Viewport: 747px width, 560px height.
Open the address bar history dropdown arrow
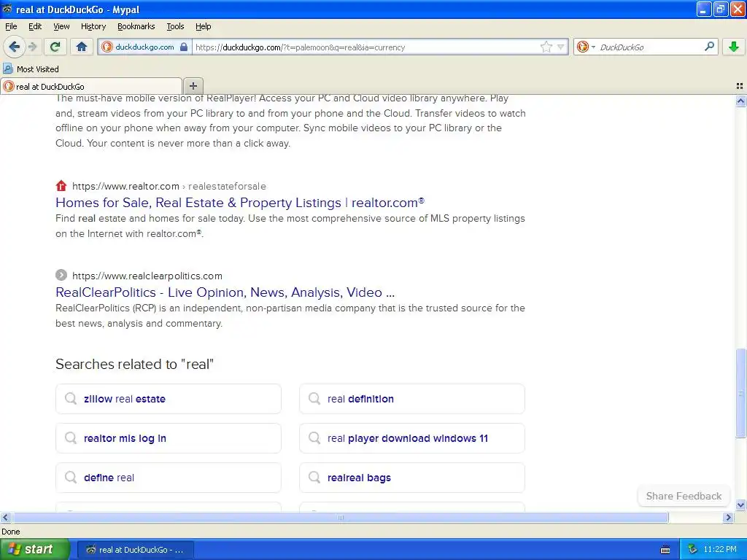pos(561,47)
